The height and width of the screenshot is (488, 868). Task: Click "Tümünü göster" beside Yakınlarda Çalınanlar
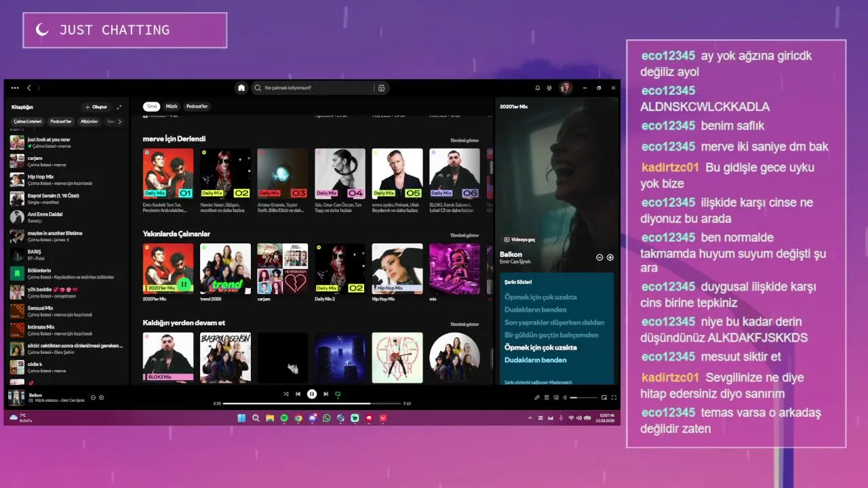coord(465,235)
